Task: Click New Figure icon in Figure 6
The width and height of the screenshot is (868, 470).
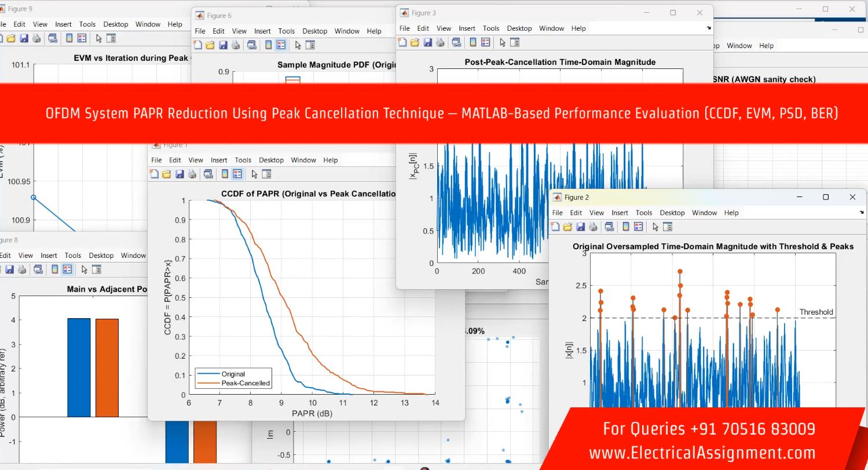Action: pos(198,45)
